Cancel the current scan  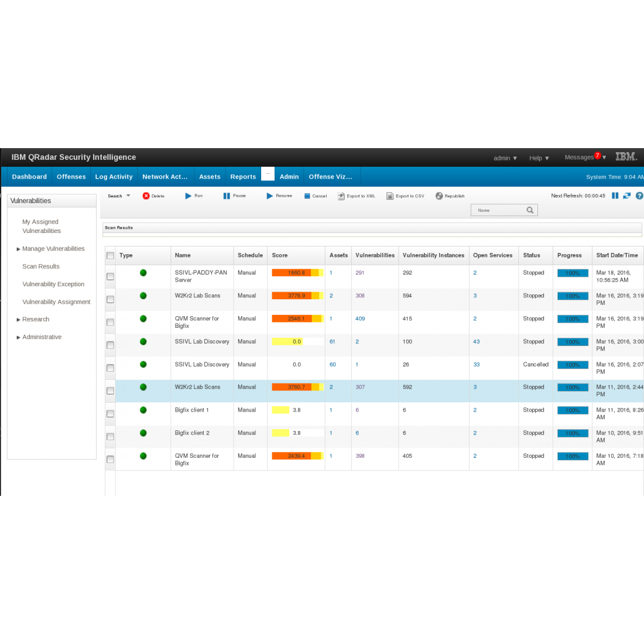coord(316,196)
